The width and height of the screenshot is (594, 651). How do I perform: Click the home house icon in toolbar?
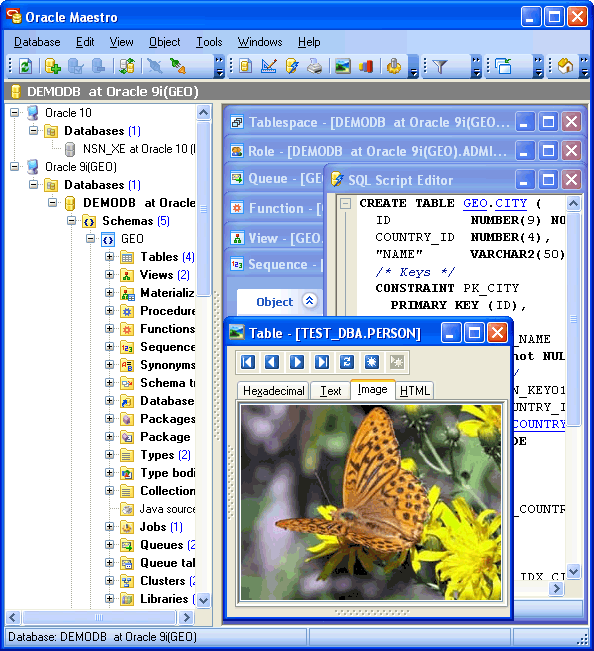pos(565,66)
